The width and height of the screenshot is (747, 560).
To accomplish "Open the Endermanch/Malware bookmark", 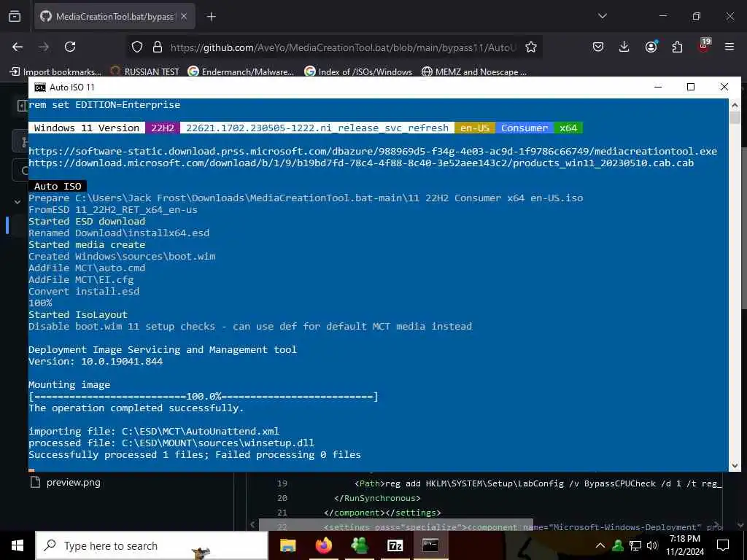I will [241, 72].
